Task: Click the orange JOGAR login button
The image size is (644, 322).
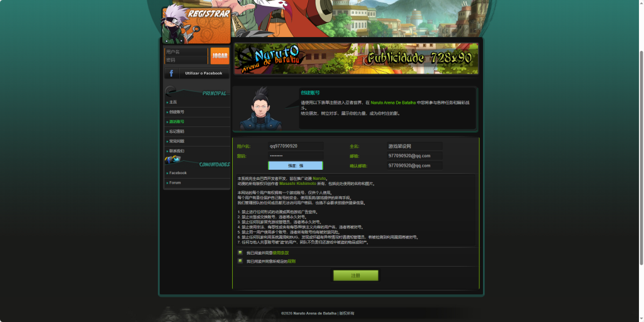Action: tap(219, 56)
